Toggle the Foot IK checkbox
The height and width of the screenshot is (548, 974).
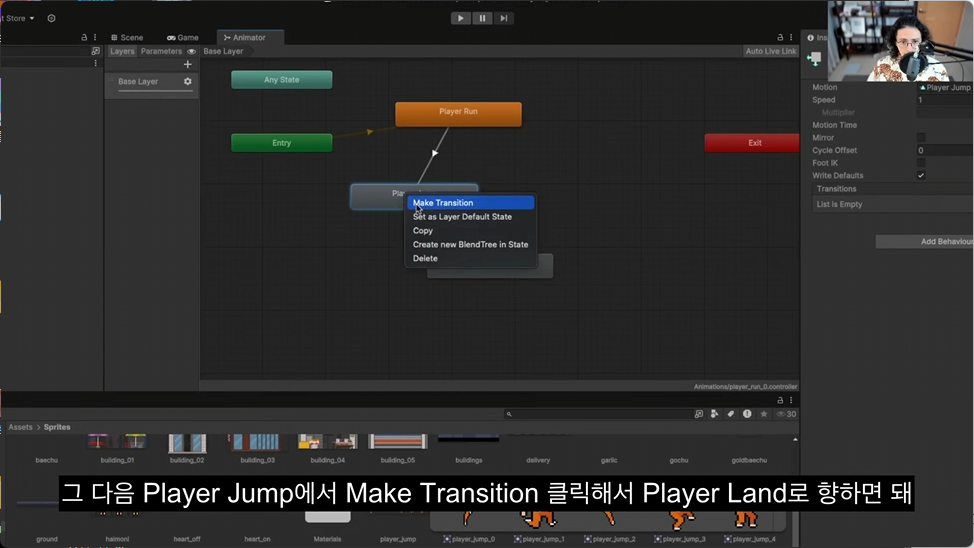(921, 163)
